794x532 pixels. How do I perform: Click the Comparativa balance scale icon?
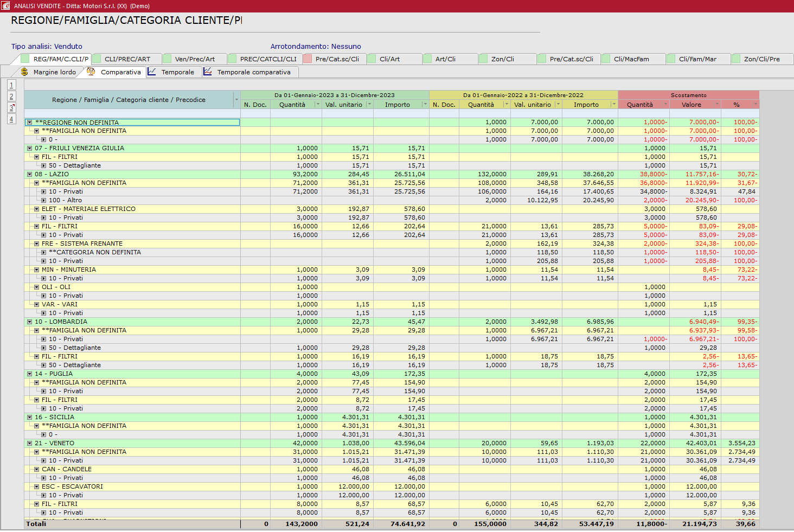(91, 72)
